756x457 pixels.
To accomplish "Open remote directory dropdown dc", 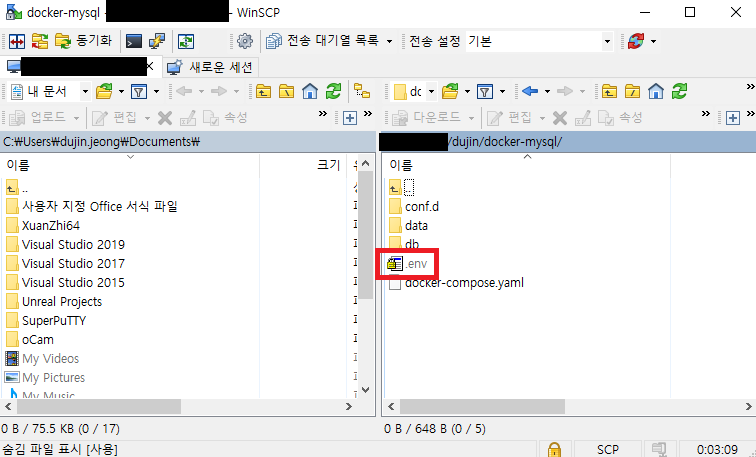I will [x=414, y=91].
